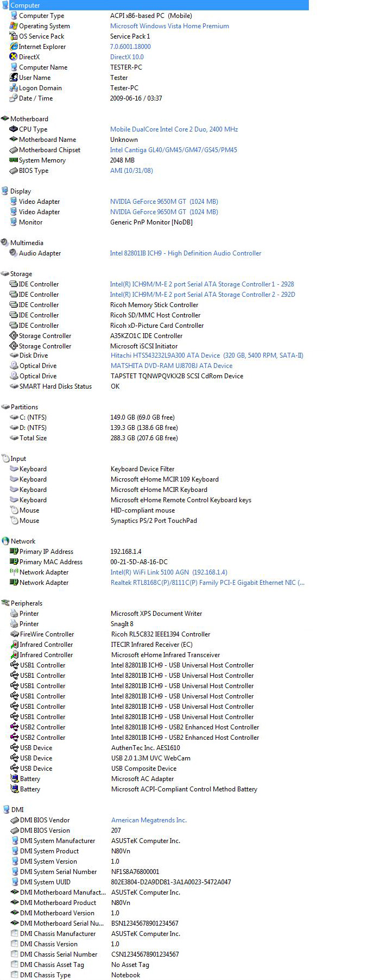The width and height of the screenshot is (374, 980).
Task: Click the Computer section header icon
Action: pos(5,5)
